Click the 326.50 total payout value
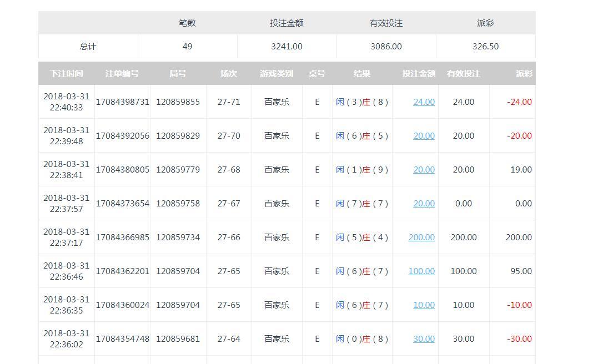 click(x=485, y=47)
